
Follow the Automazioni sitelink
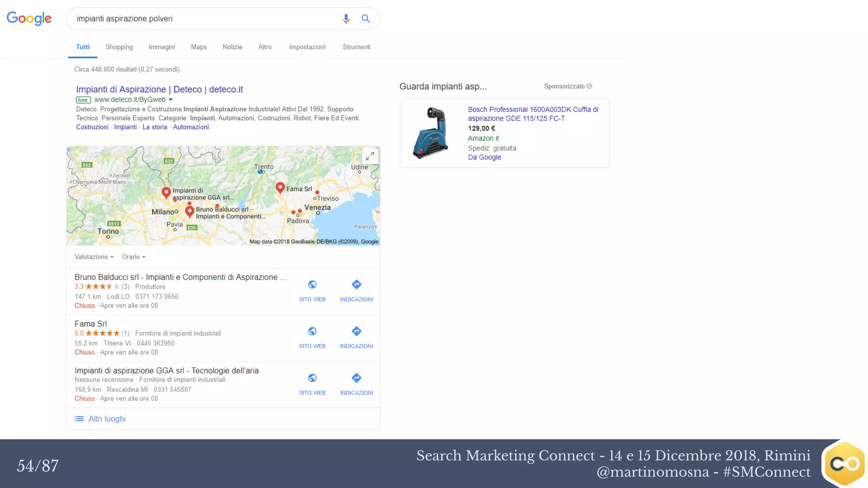[191, 127]
